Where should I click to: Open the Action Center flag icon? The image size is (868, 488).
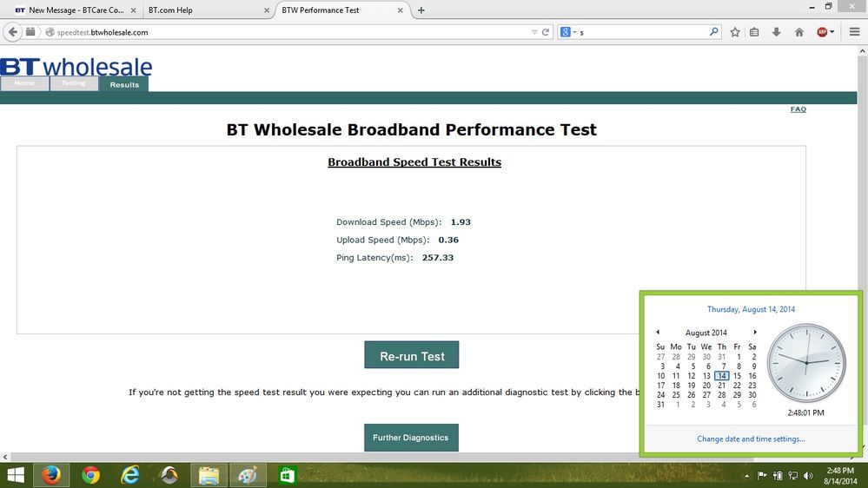[762, 475]
